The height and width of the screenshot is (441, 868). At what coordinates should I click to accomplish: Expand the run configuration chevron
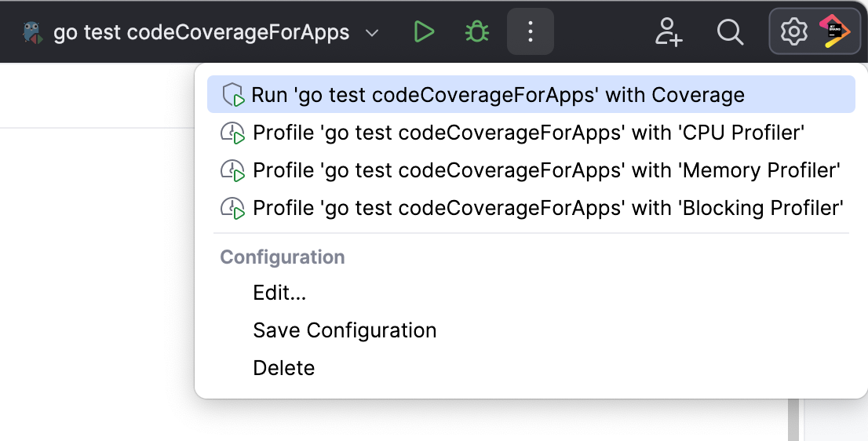click(373, 33)
